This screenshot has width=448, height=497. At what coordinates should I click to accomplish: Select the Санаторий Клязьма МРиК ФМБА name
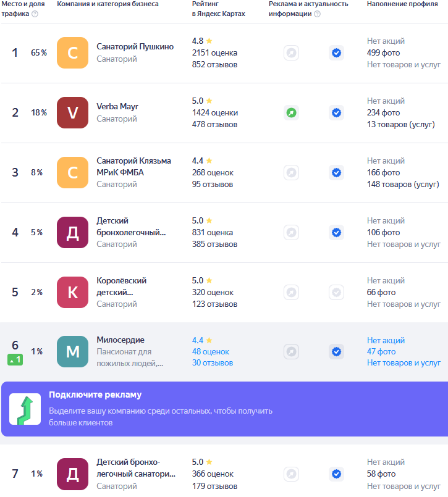pos(133,167)
